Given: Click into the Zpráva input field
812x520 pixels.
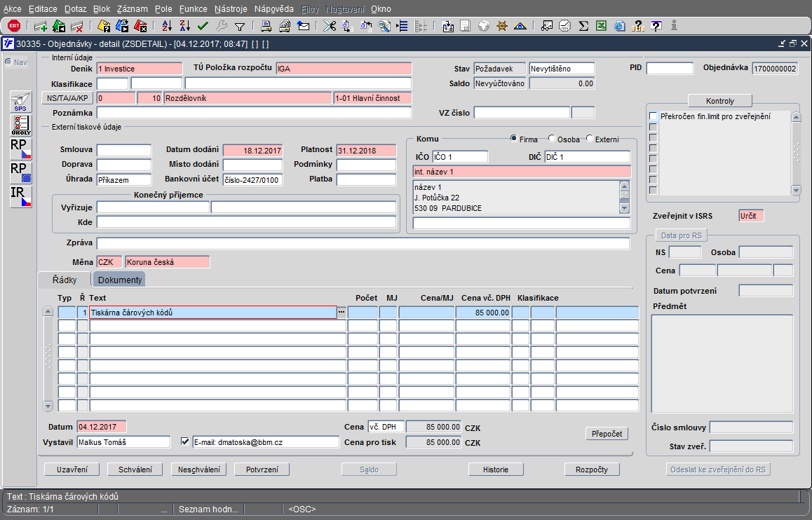Looking at the screenshot, I should pyautogui.click(x=363, y=244).
